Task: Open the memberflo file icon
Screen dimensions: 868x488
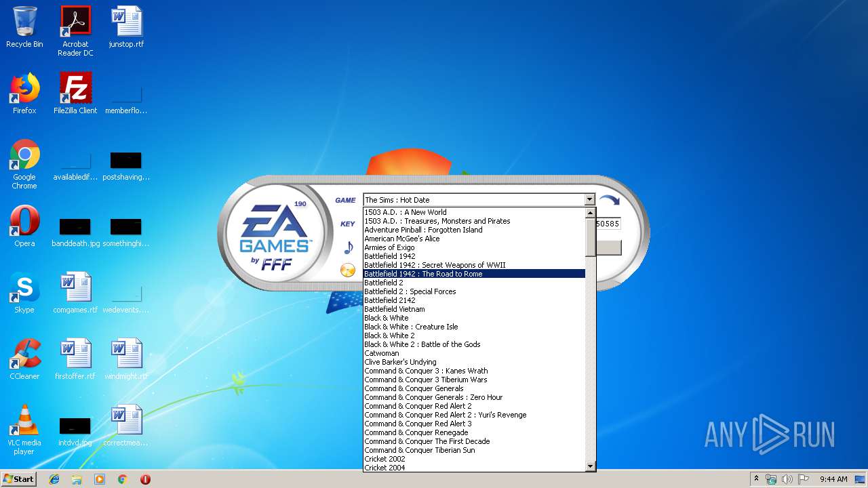Action: click(126, 98)
